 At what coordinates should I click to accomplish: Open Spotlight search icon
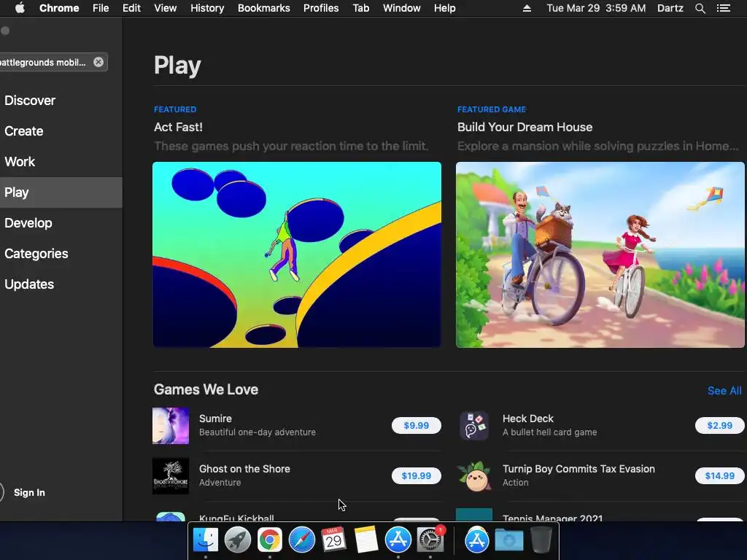coord(700,8)
